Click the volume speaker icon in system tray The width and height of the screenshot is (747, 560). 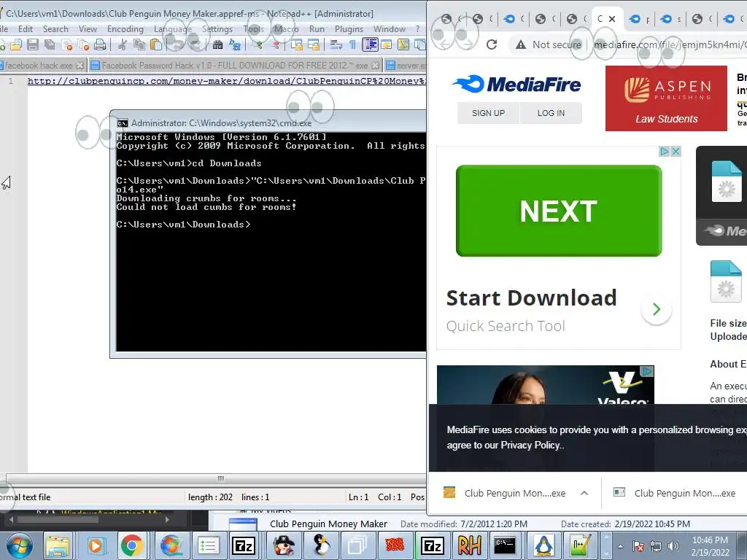[673, 546]
